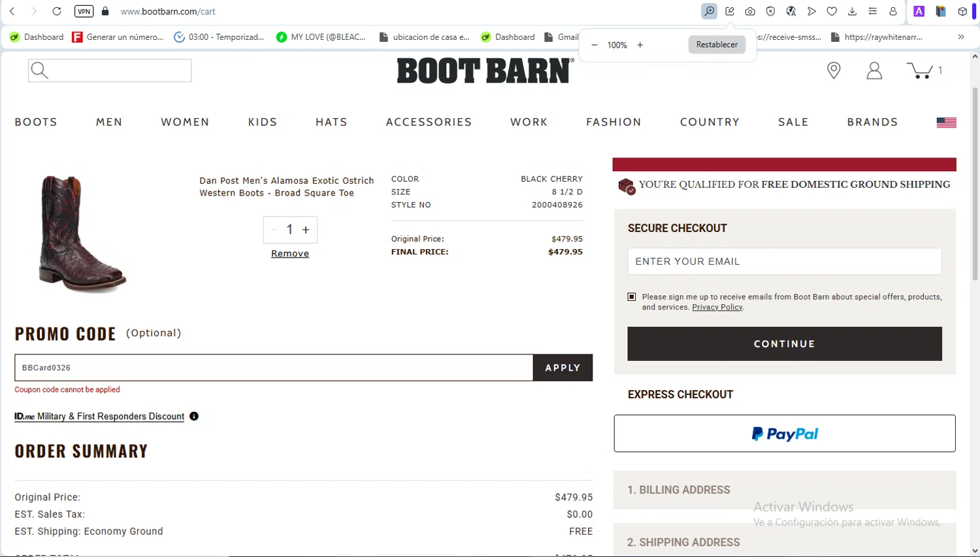The width and height of the screenshot is (980, 557).
Task: Open the MY LOVE (@BLEAC... bookmark
Action: 321,37
